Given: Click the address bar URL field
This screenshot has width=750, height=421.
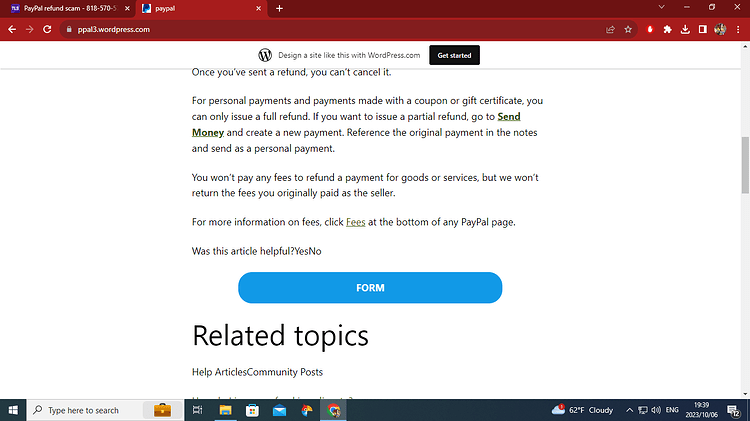Looking at the screenshot, I should coord(335,29).
